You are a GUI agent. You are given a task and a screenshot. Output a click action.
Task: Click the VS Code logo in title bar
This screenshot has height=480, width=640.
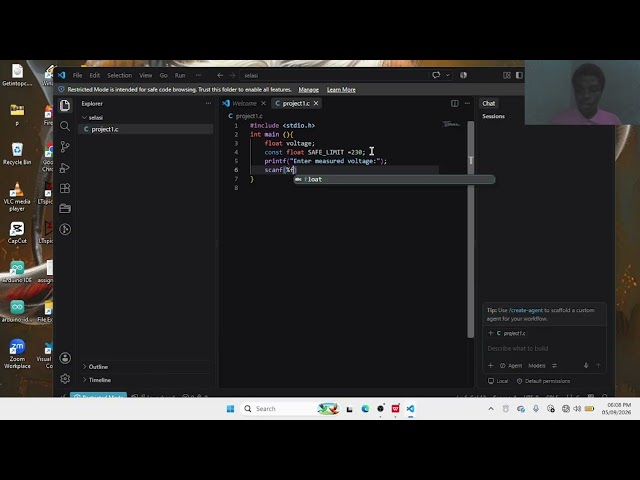[x=62, y=75]
